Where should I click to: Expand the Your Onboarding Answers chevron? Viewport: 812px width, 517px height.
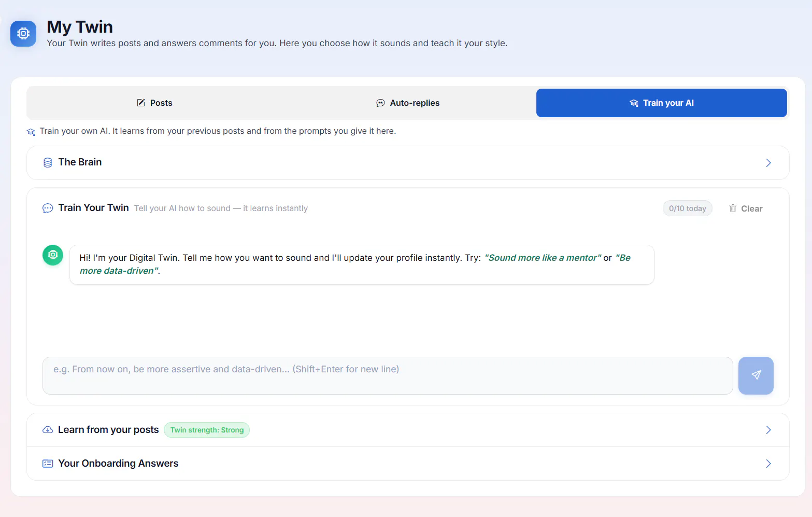point(768,464)
